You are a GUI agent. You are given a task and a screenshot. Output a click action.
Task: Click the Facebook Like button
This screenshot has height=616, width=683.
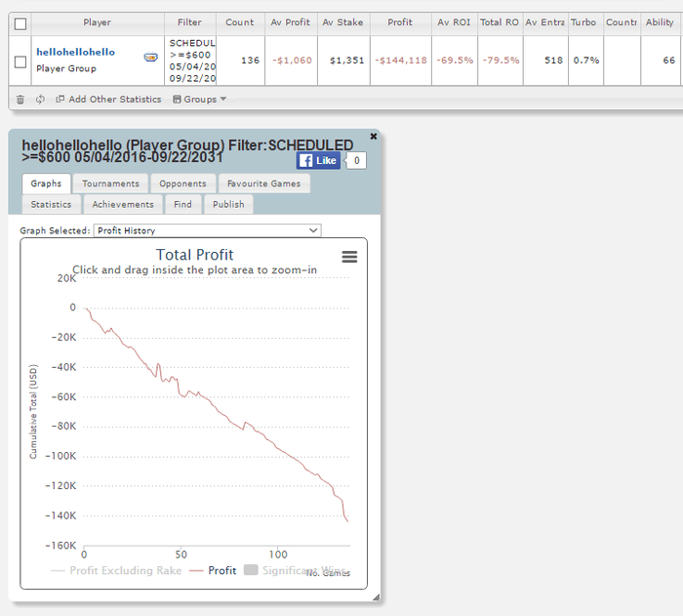(x=318, y=161)
